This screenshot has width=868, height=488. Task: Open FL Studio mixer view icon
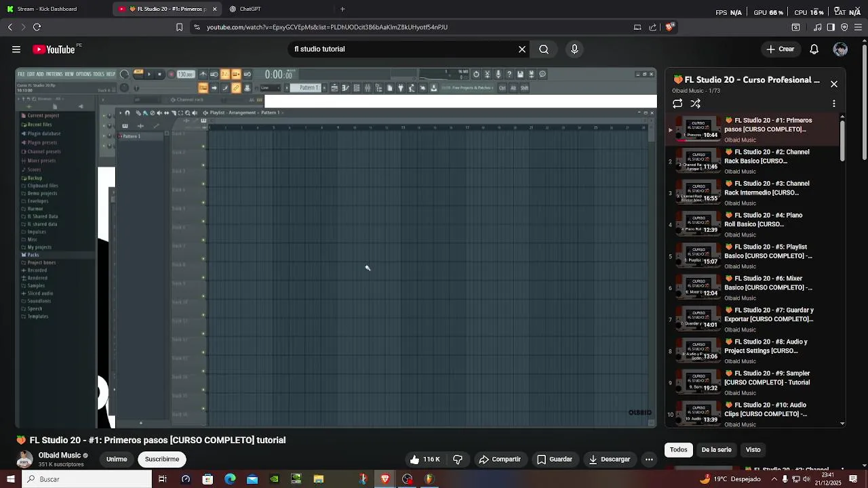pos(368,87)
